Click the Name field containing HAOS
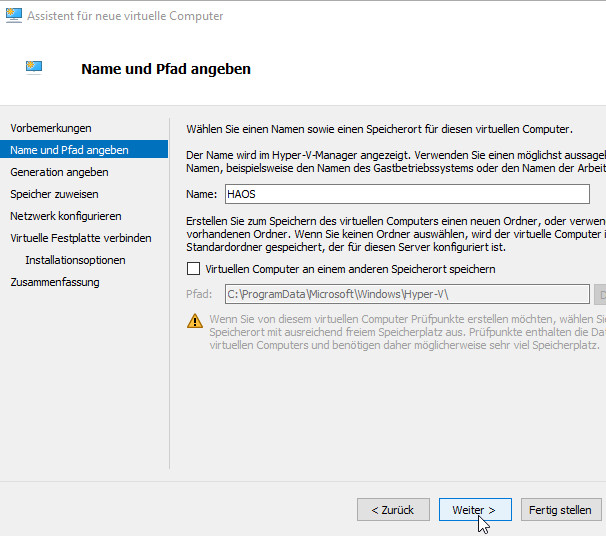 406,194
